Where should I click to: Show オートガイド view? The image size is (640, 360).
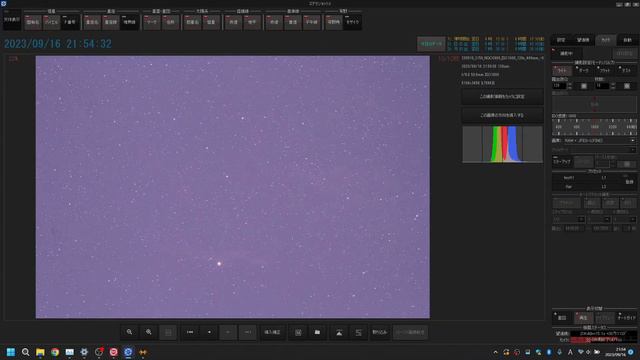pos(627,318)
